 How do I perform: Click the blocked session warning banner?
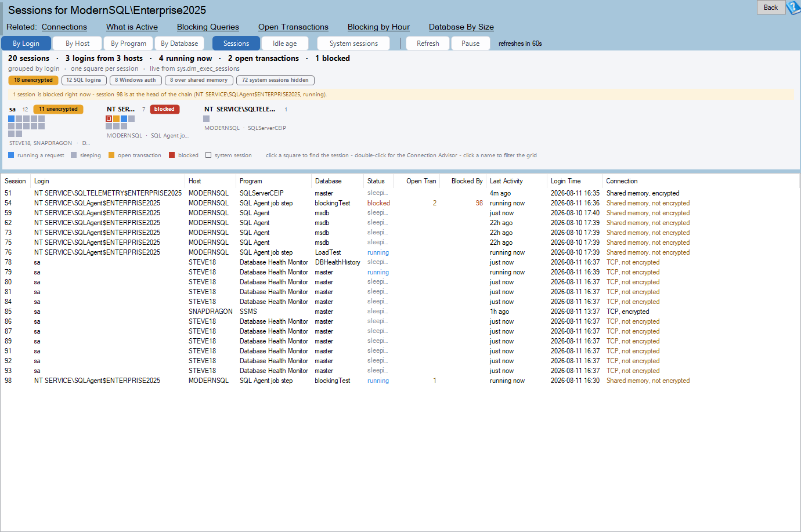pyautogui.click(x=400, y=94)
